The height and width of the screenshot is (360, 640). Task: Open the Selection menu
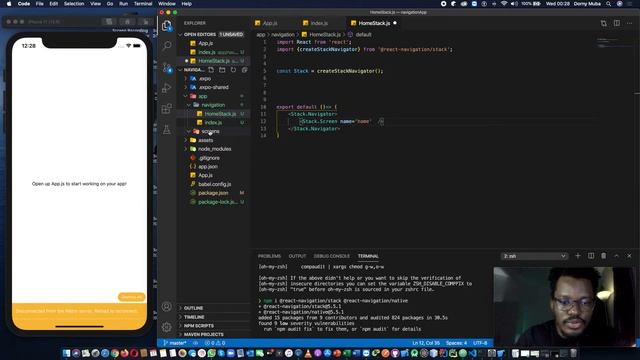click(x=74, y=4)
